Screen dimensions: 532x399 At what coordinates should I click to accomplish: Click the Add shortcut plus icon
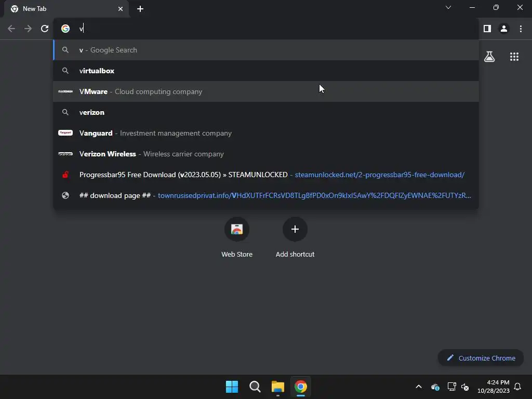coord(295,229)
